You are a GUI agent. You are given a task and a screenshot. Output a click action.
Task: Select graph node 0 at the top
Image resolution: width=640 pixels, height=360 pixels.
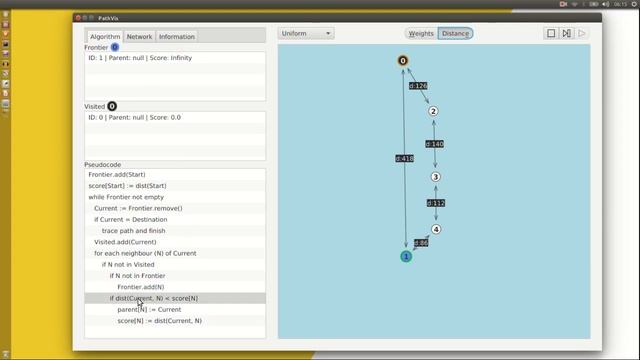click(x=403, y=61)
